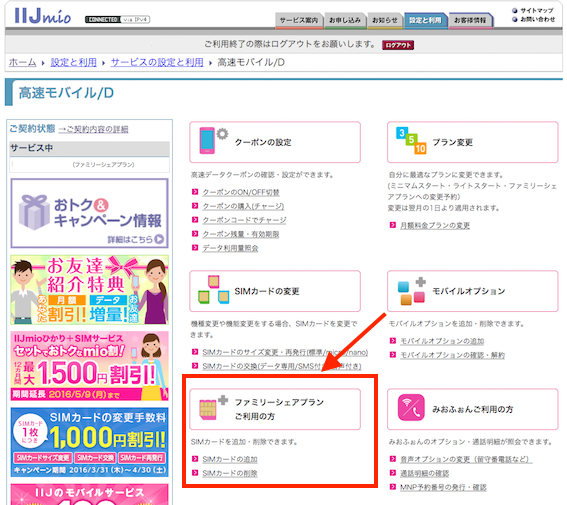567x505 pixels.
Task: Open the みおふぉんご利用の方 card
Action: click(x=473, y=409)
